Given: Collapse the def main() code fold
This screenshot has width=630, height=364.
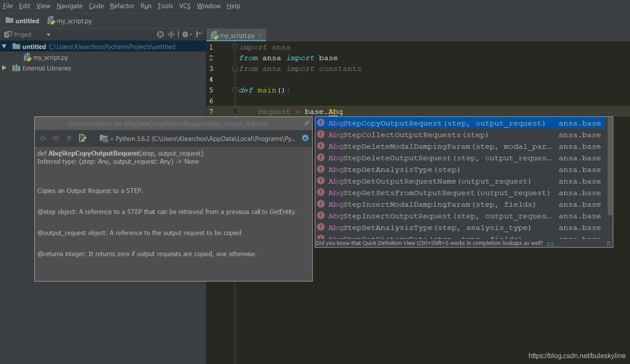Looking at the screenshot, I should coord(235,90).
